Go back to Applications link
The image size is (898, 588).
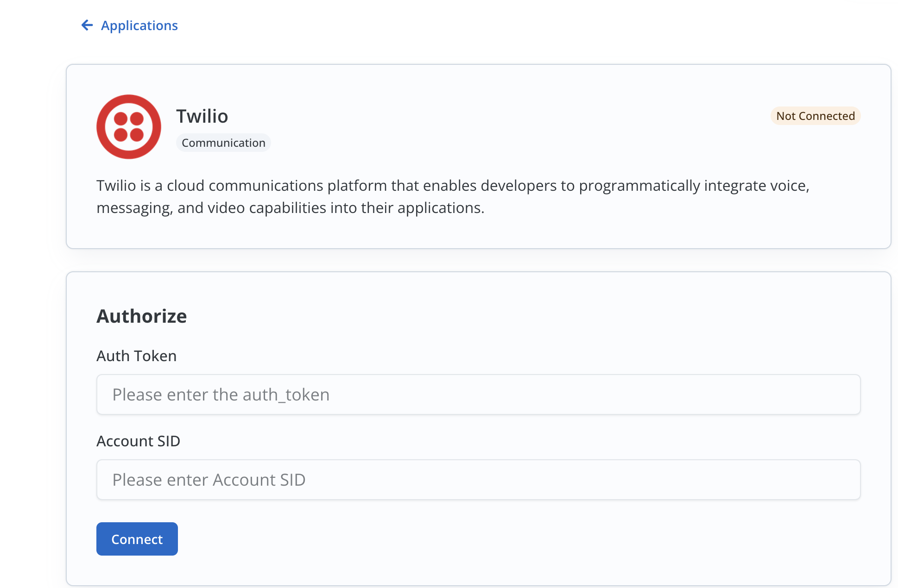[139, 25]
